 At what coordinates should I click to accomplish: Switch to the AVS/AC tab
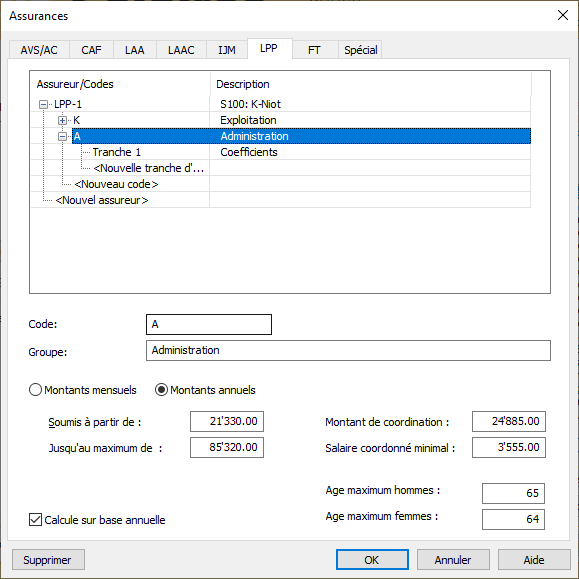(x=39, y=50)
